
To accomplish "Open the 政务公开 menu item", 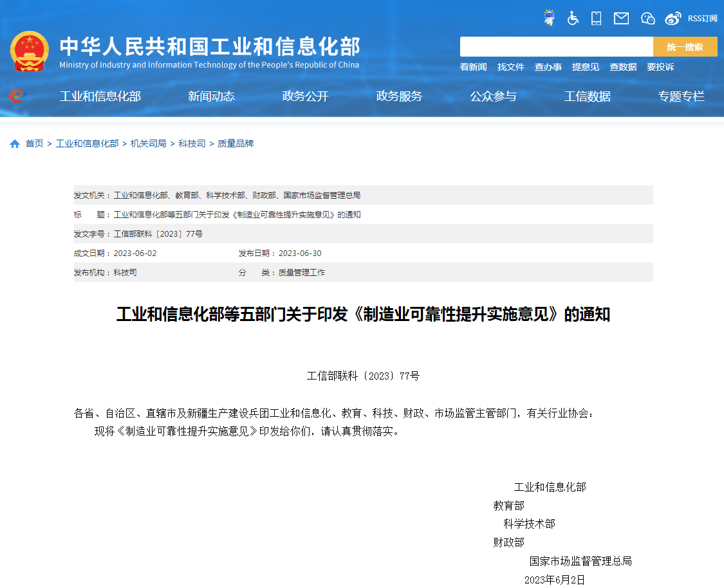I will click(305, 96).
